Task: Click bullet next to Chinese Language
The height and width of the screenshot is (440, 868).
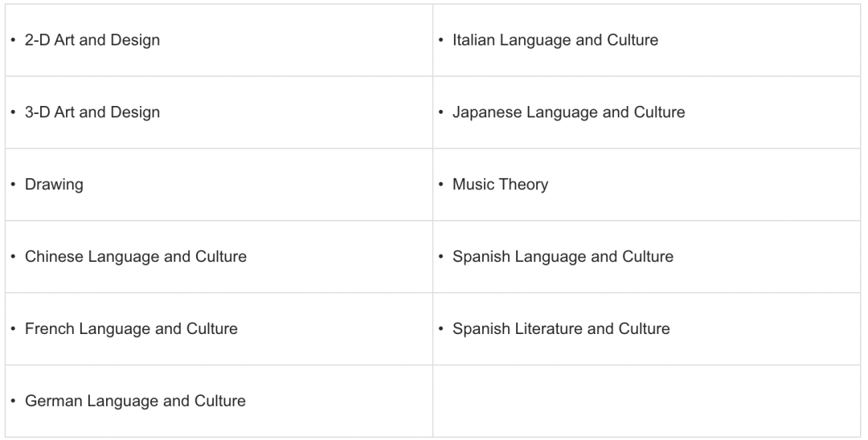Action: (x=14, y=256)
